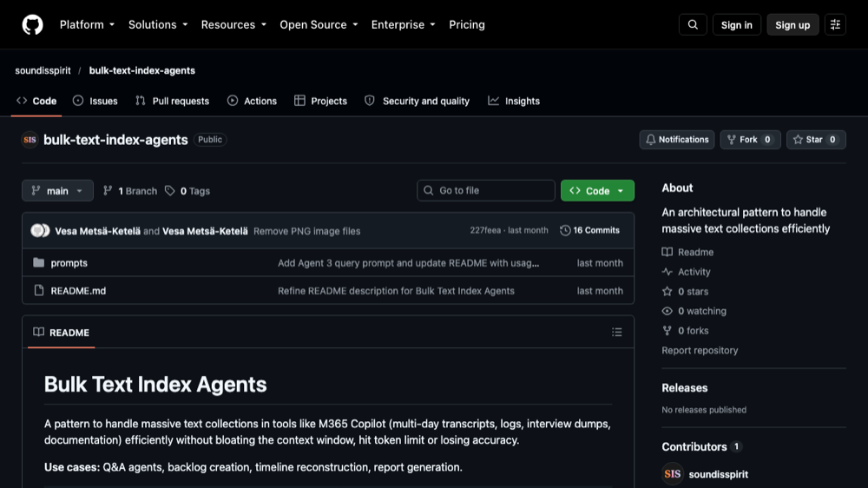
Task: Click the pulse icon next to Activity
Action: (x=667, y=272)
